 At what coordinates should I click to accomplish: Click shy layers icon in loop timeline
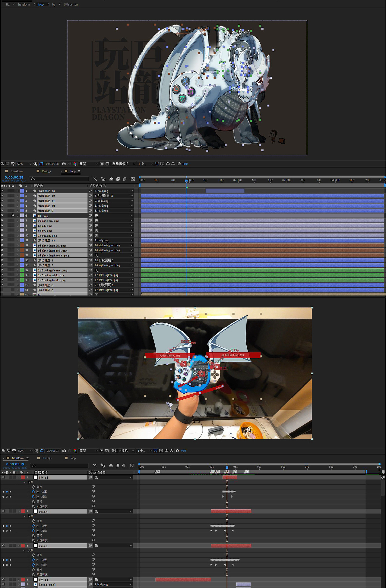click(111, 179)
